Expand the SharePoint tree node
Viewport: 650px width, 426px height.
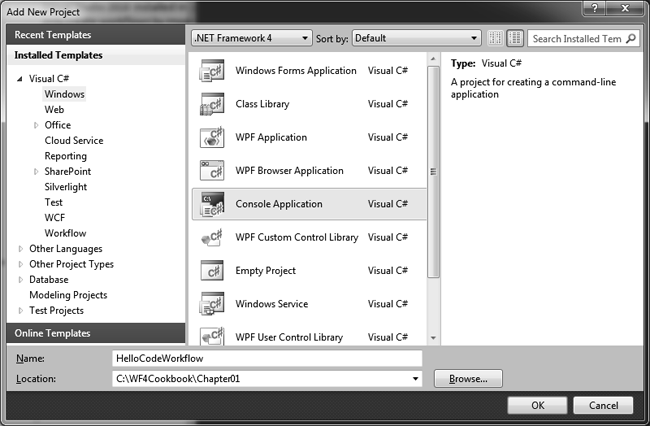pyautogui.click(x=36, y=172)
